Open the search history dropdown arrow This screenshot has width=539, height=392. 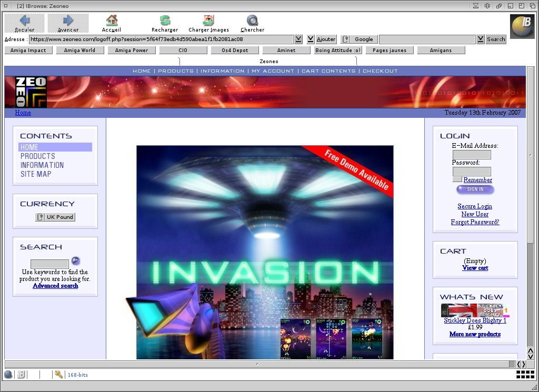[481, 39]
